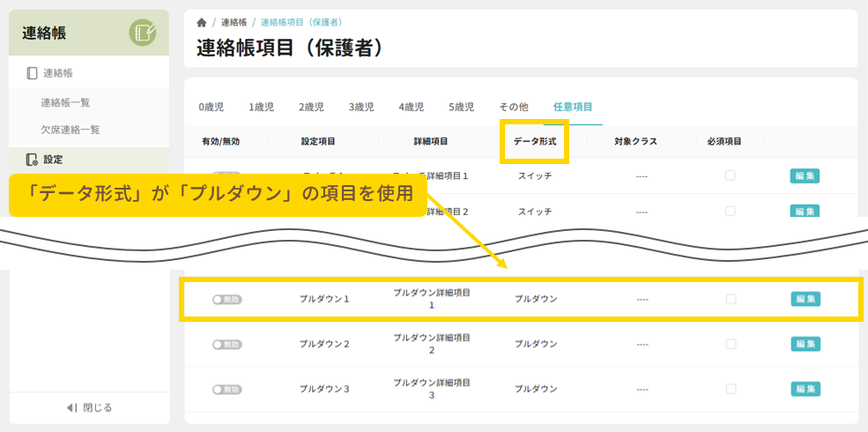Image resolution: width=868 pixels, height=432 pixels.
Task: Open 連絡帳一覧 in sidebar
Action: (65, 102)
